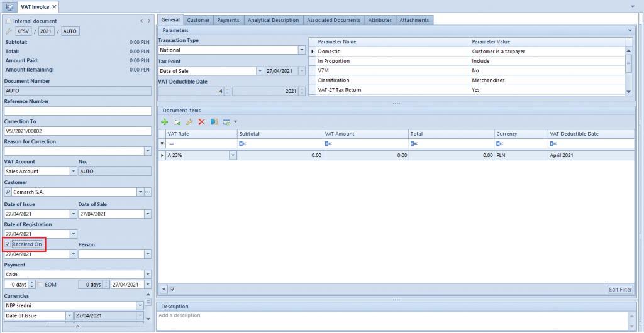The width and height of the screenshot is (644, 333).
Task: Open the Payment method dropdown
Action: [148, 275]
